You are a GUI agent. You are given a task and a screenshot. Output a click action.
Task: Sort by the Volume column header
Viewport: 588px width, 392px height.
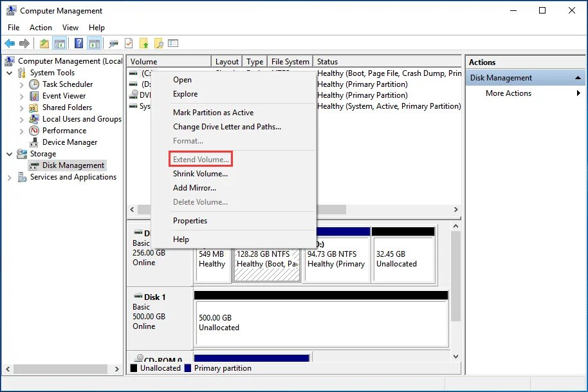(169, 62)
